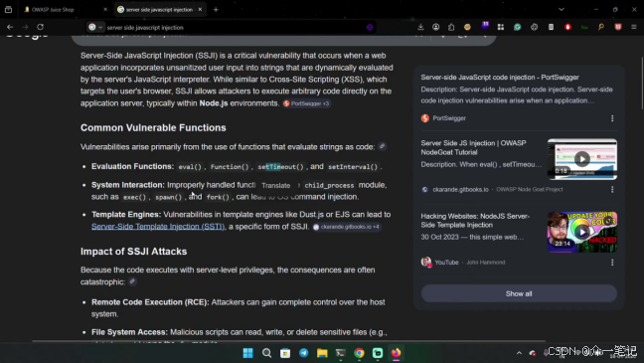Close the server side javascript injection tab

click(200, 10)
